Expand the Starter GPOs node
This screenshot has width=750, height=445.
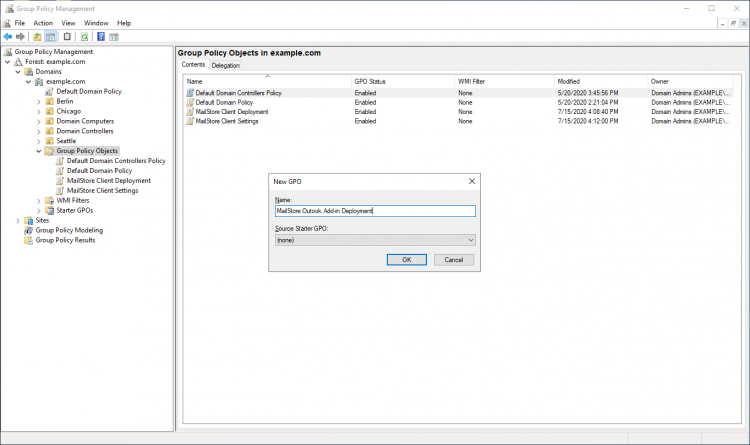click(x=38, y=210)
